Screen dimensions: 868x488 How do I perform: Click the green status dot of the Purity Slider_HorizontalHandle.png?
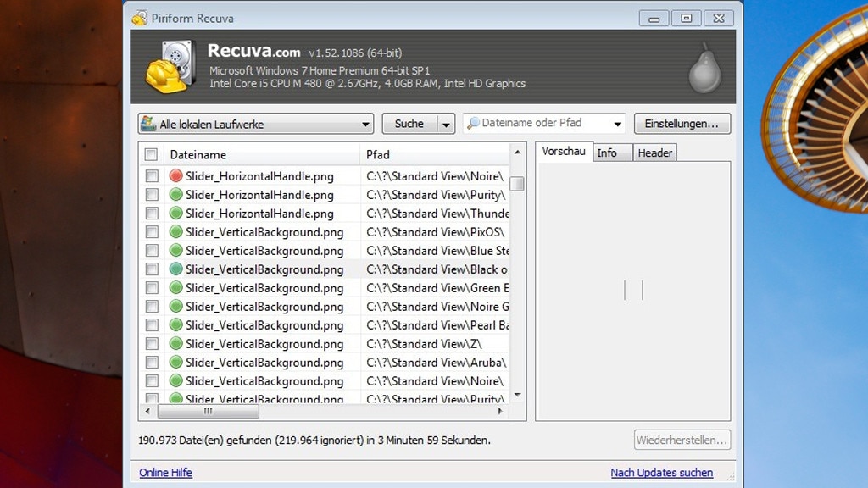click(x=176, y=195)
